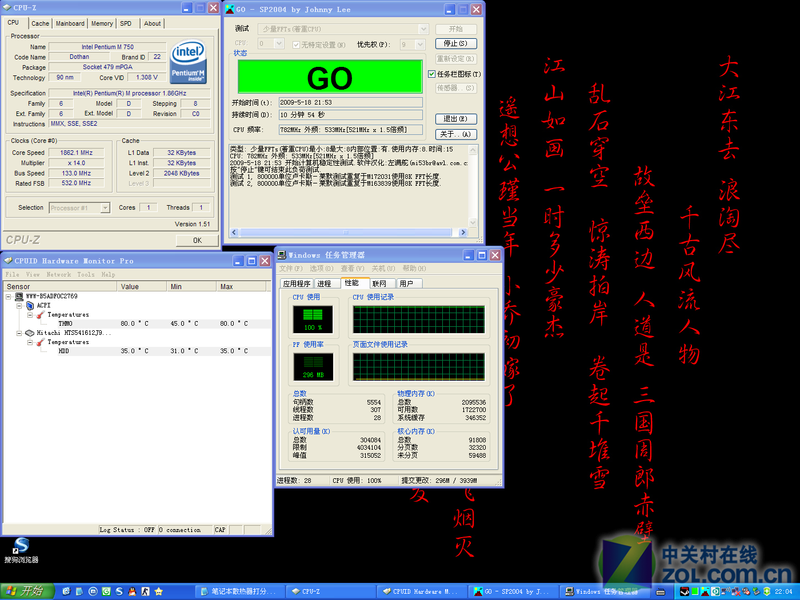The height and width of the screenshot is (600, 800).
Task: Toggle the taskbar icon checkbox in SP2004
Action: point(432,74)
